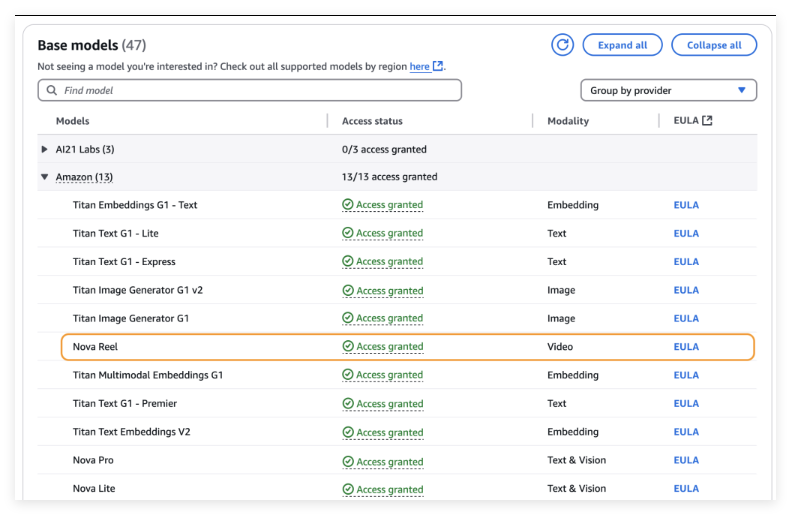Click the Expand all button

(x=622, y=45)
